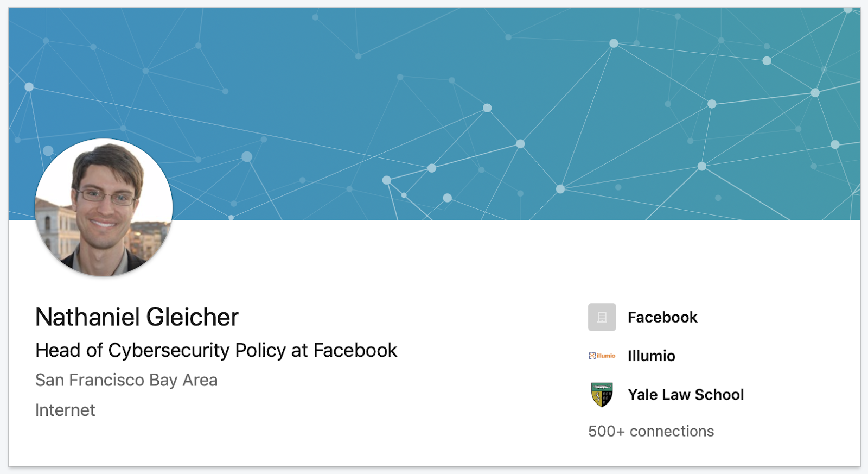Open the Illumio company link
The image size is (868, 474).
[x=652, y=356]
